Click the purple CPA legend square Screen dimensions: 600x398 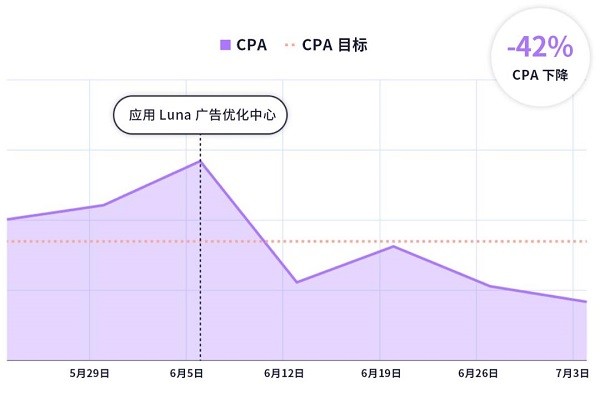pyautogui.click(x=225, y=45)
